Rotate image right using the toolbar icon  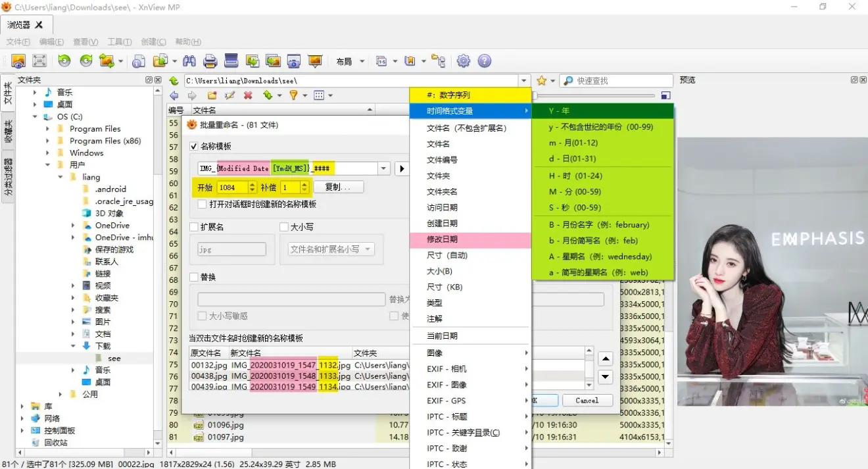(x=86, y=61)
